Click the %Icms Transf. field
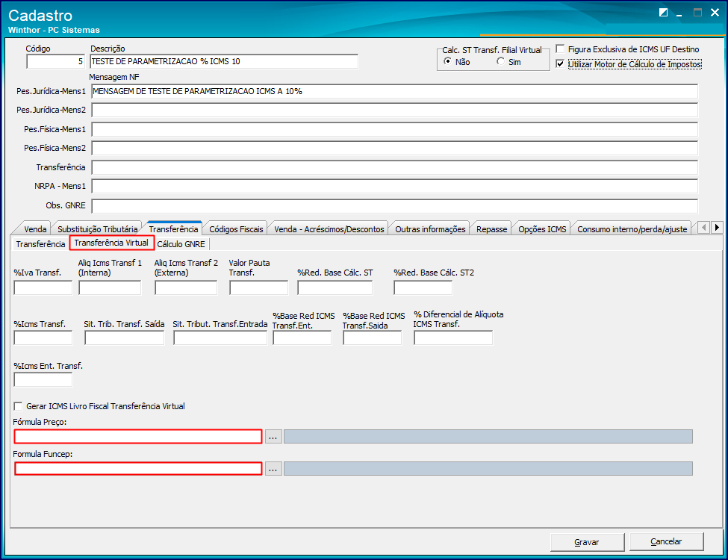The width and height of the screenshot is (728, 560). tap(43, 337)
